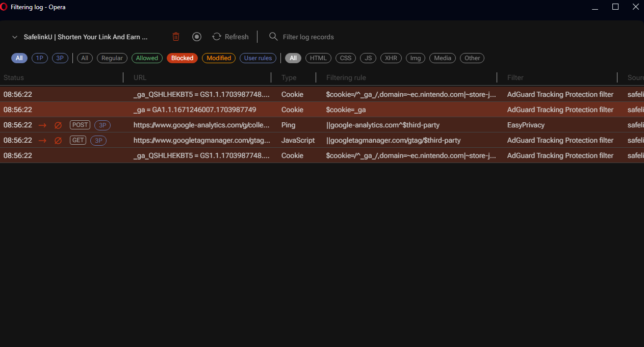The image size is (644, 347).
Task: Click the POST badge on the google-analytics row
Action: tap(80, 125)
